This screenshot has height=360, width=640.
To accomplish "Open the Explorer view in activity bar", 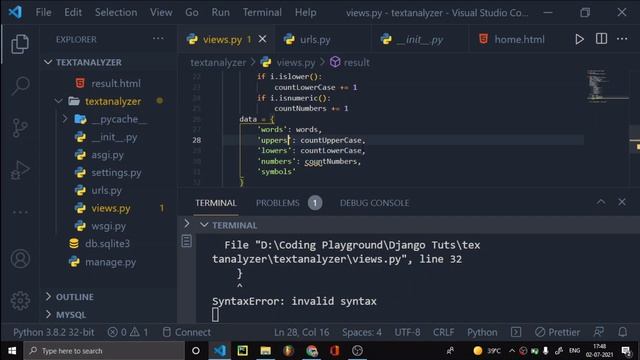I will (x=20, y=44).
